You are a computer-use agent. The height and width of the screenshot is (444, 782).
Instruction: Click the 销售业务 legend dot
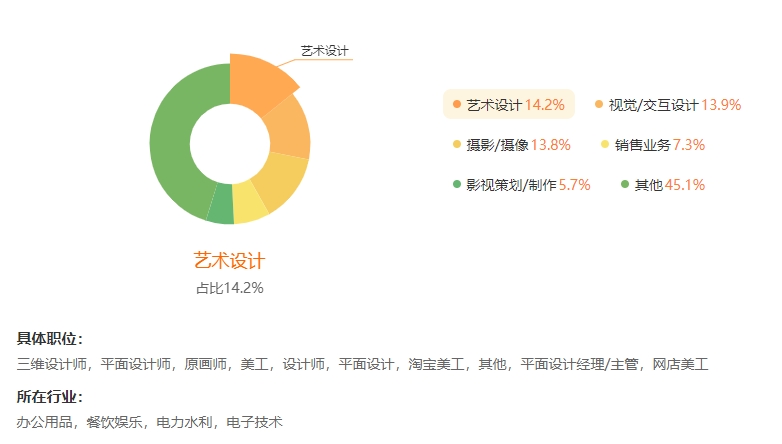click(605, 144)
